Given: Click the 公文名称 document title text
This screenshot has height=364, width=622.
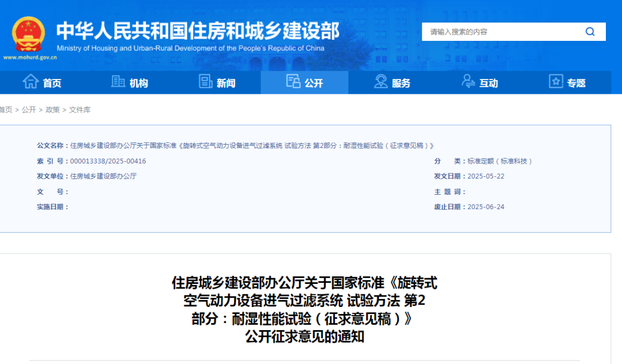Looking at the screenshot, I should 252,146.
